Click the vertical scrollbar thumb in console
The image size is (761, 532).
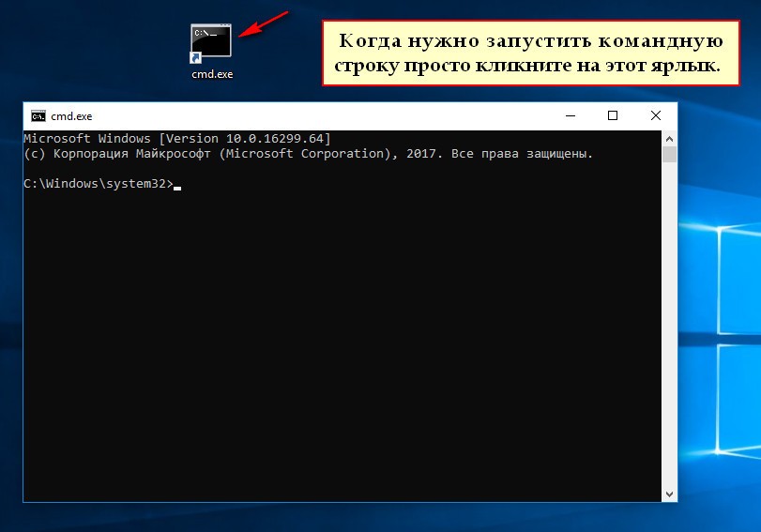tap(669, 155)
